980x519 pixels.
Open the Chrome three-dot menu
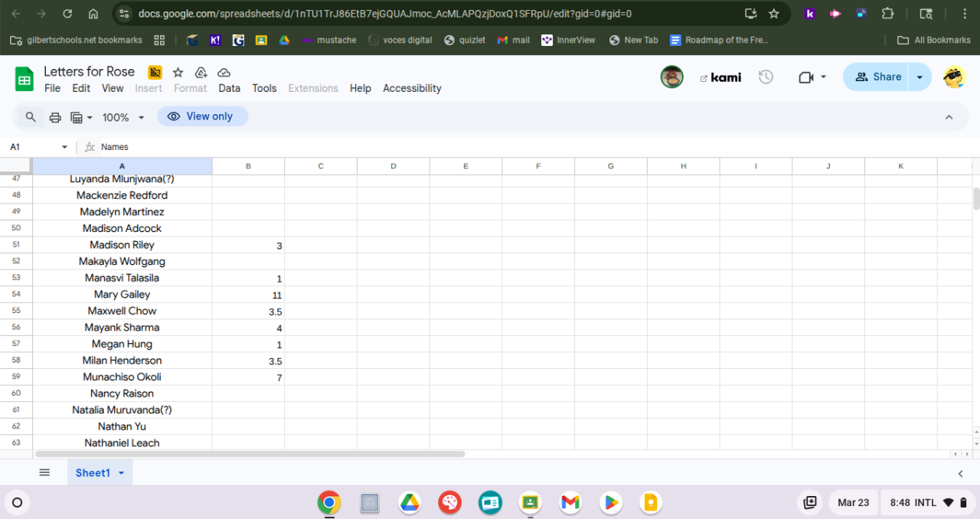(x=965, y=14)
